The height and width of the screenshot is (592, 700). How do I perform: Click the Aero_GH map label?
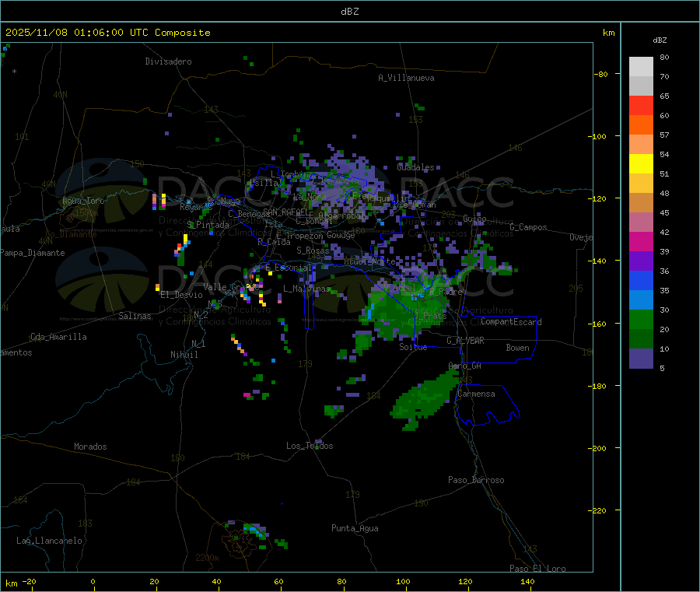pos(464,366)
